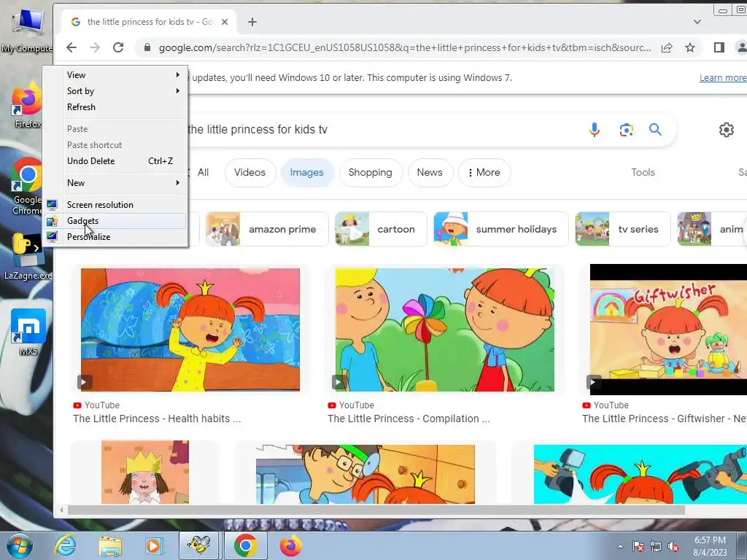Screen dimensions: 747x560
Task: Switch to the Videos search tab
Action: (249, 172)
